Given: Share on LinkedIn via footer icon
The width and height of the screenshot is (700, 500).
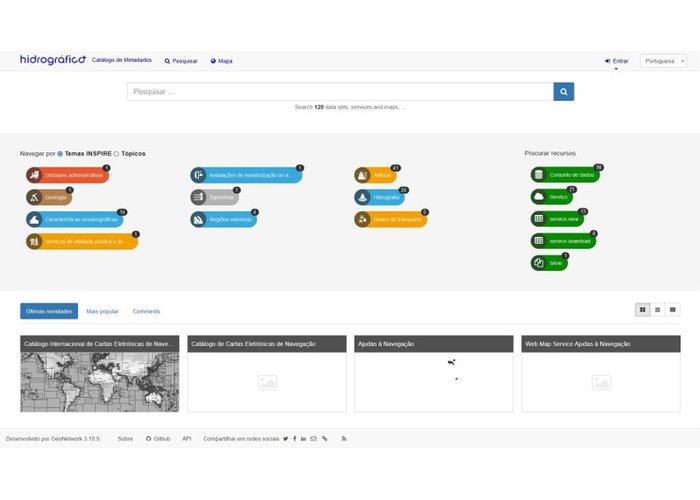Looking at the screenshot, I should pos(304,439).
